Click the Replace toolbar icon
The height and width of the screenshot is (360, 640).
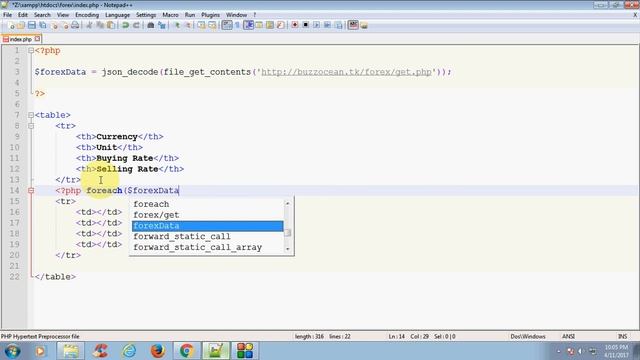click(x=162, y=25)
